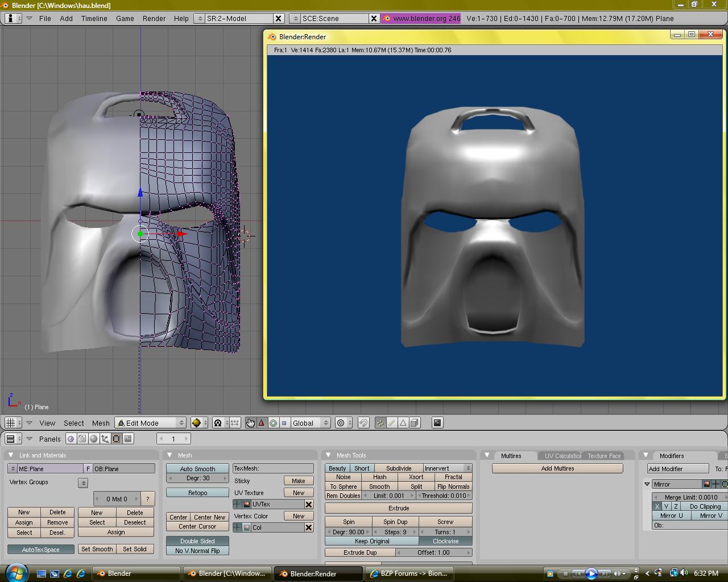Click the Editing context button in Panels header

pyautogui.click(x=117, y=439)
